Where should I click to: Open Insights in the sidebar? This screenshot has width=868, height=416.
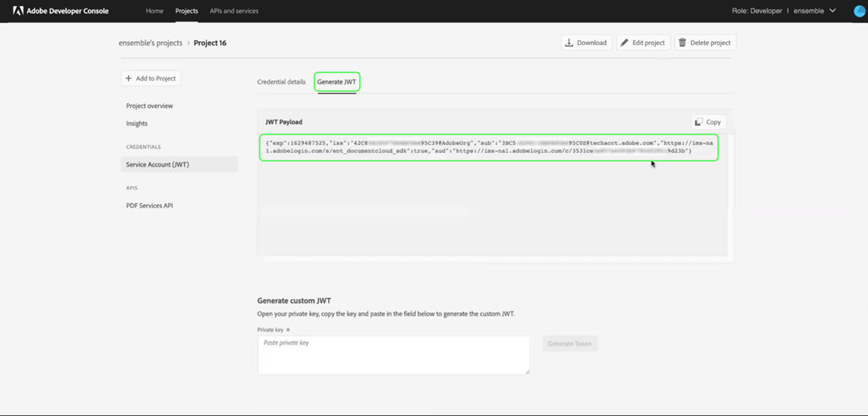pos(137,124)
